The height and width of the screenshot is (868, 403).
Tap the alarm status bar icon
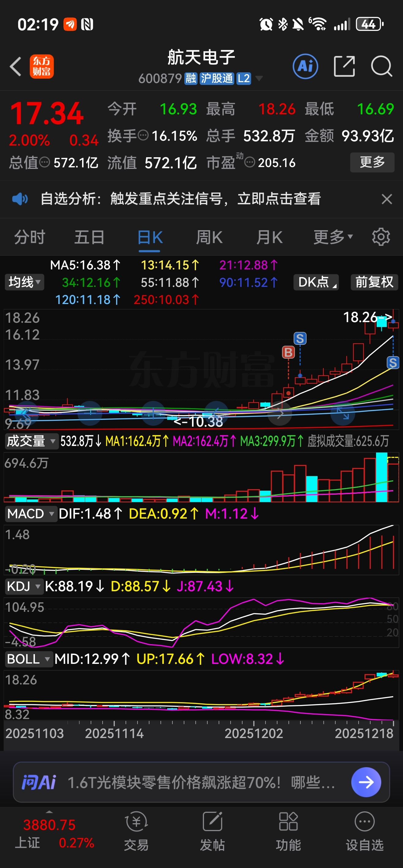click(x=266, y=24)
